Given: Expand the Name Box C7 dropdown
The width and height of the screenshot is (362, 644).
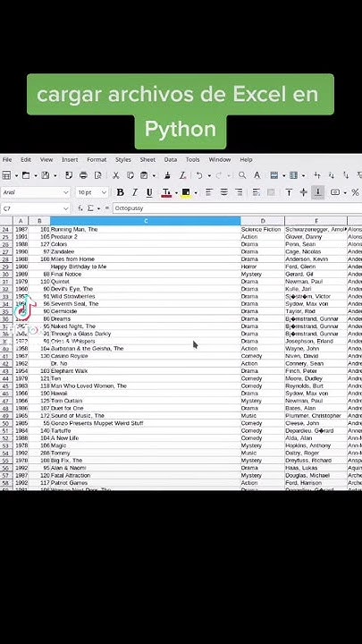Looking at the screenshot, I should coord(66,208).
